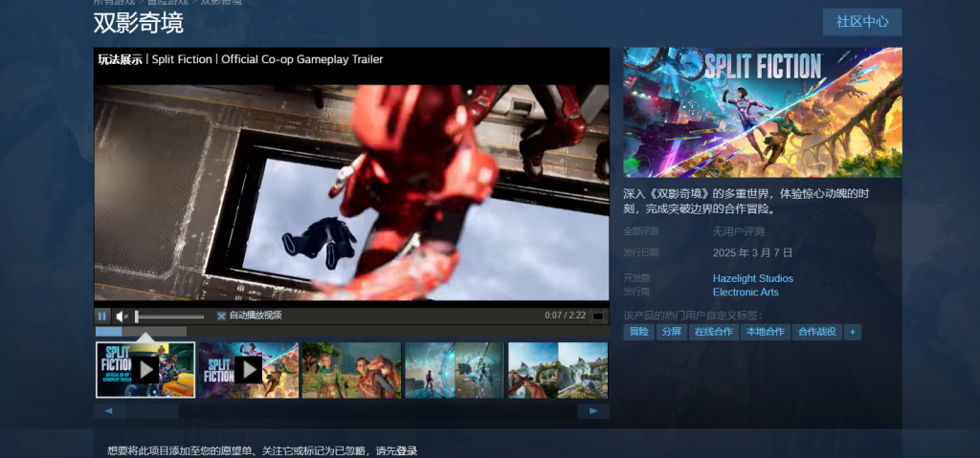Click the game description starting 深入《双影奇境》

pos(746,201)
